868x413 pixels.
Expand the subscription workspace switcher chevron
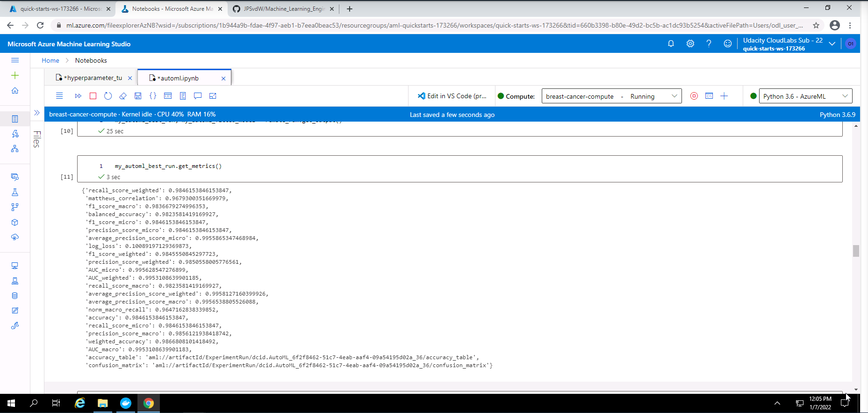[x=832, y=43]
